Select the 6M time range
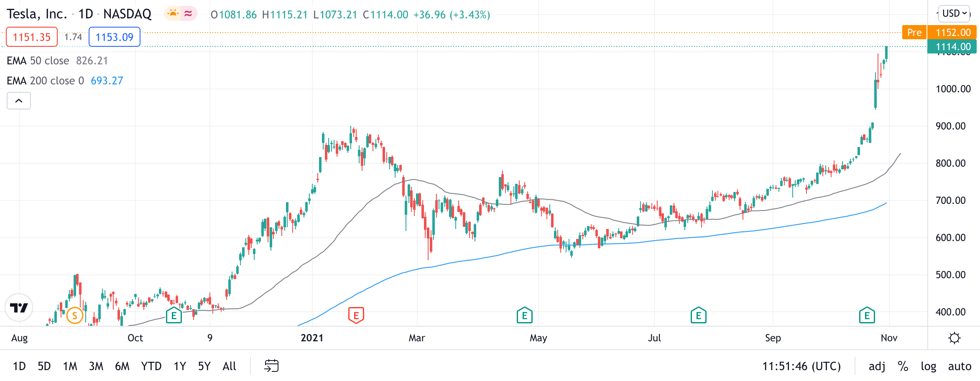This screenshot has height=381, width=980. (x=122, y=366)
